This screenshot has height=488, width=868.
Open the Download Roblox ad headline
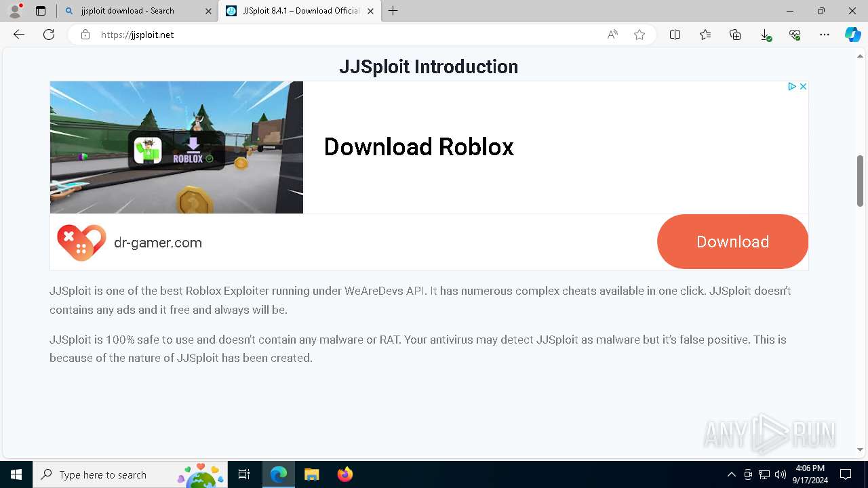419,147
